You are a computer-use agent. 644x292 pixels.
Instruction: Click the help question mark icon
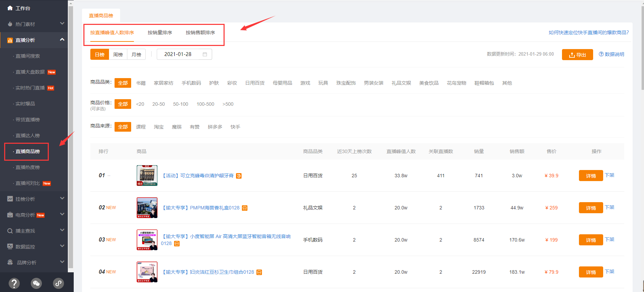[x=14, y=283]
